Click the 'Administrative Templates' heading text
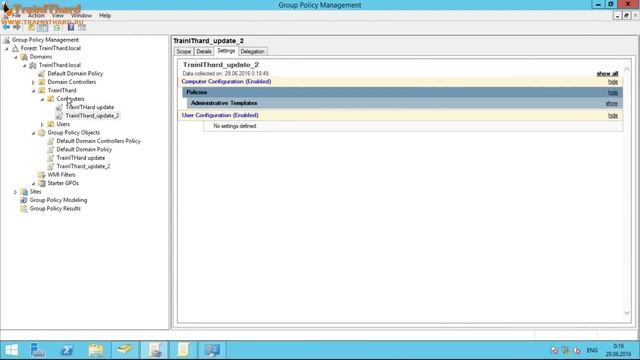 (224, 103)
